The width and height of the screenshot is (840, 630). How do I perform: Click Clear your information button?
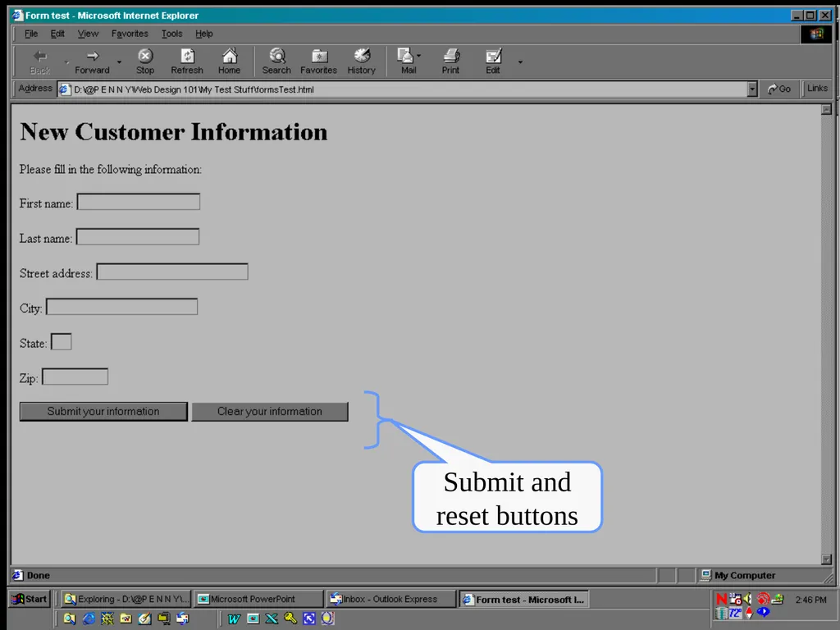click(x=270, y=412)
